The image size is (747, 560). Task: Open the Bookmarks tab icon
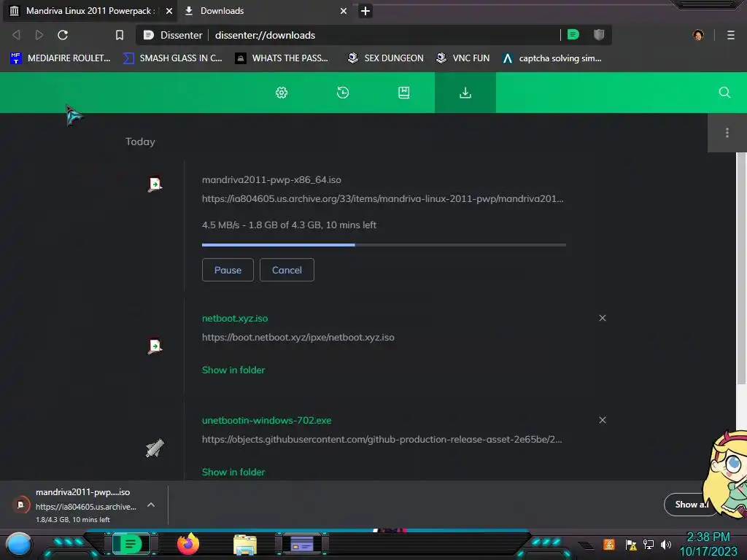coord(404,93)
